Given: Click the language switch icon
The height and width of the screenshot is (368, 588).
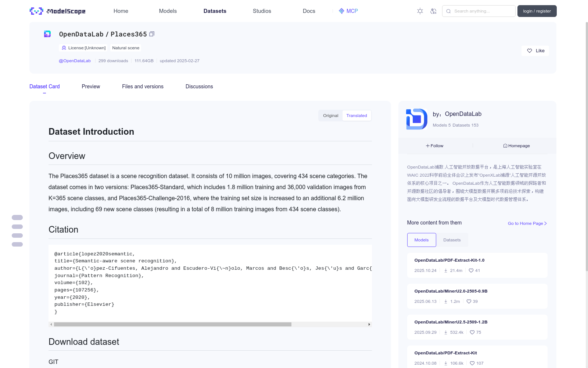Looking at the screenshot, I should coord(433,11).
